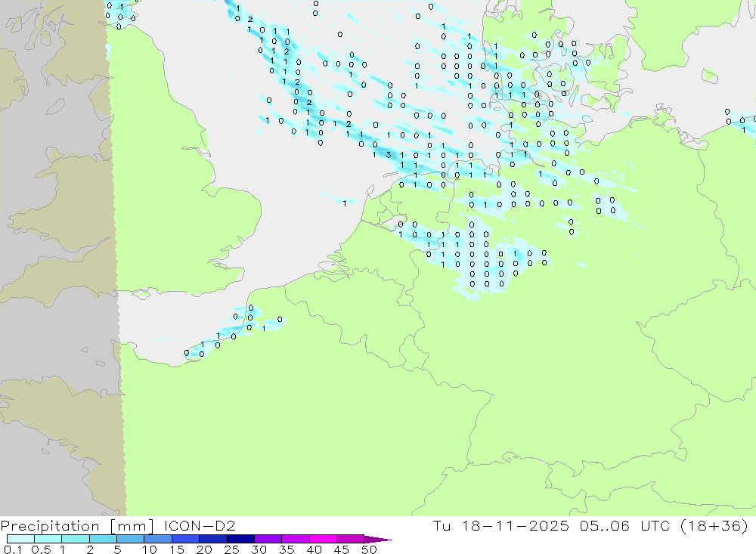756x554 pixels.
Task: Click the "(18+36)" forecast run text
Action: coord(714,525)
